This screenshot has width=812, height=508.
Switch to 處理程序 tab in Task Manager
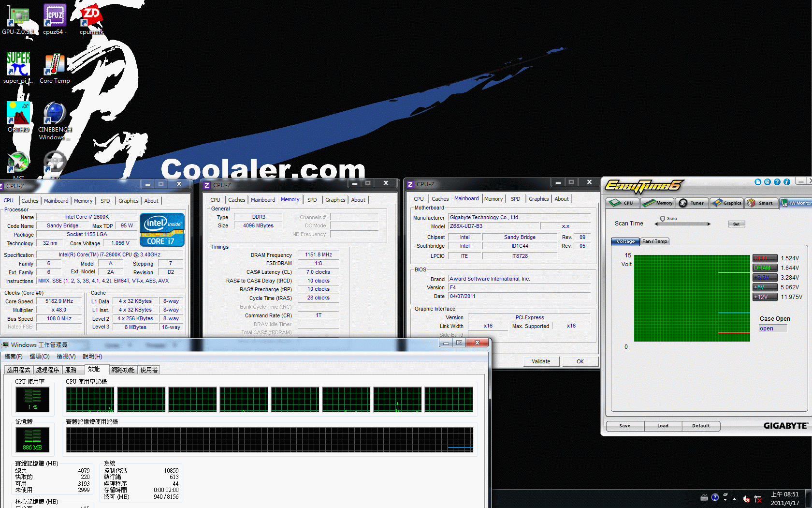pos(47,370)
